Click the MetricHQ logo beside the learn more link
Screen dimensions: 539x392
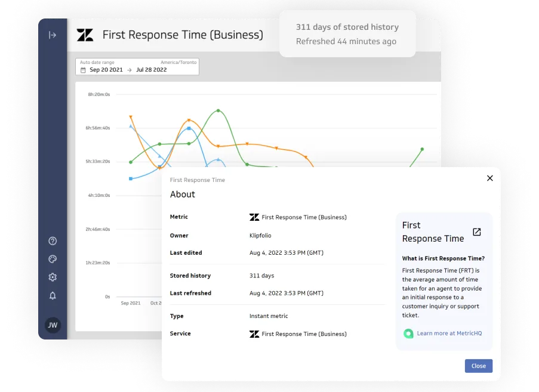409,334
